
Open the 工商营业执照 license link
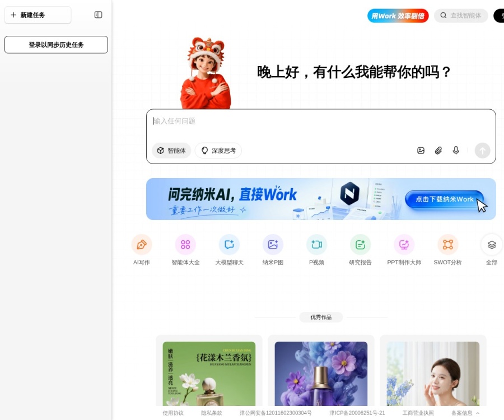click(418, 413)
